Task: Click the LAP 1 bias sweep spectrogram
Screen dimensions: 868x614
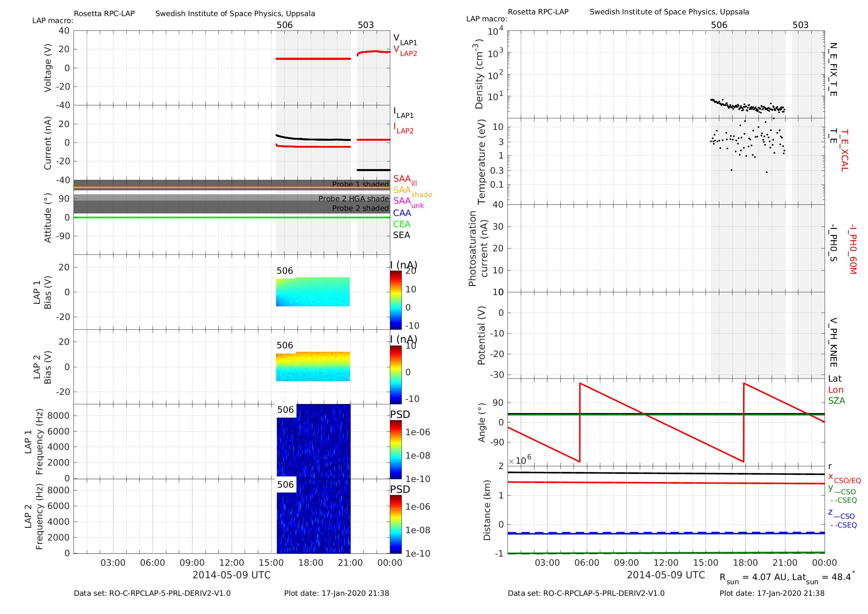Action: pos(313,292)
